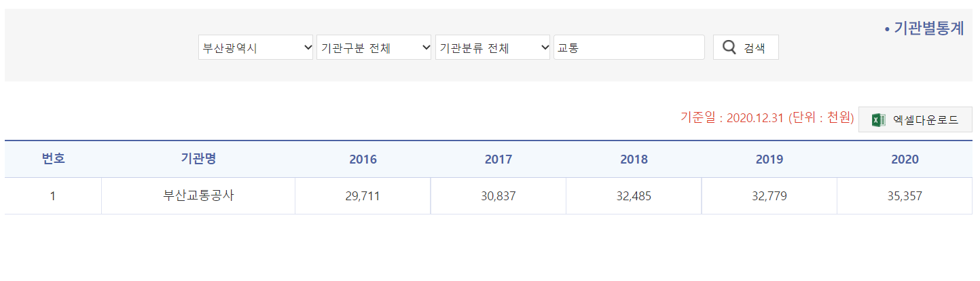Click the magnifier icon in 검색 button
Image resolution: width=980 pixels, height=281 pixels.
pos(729,48)
